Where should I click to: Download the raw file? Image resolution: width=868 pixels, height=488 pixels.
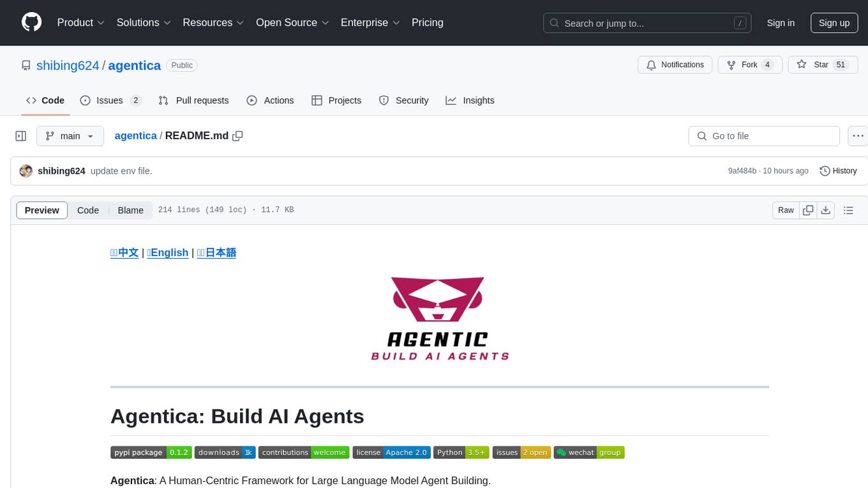[826, 210]
